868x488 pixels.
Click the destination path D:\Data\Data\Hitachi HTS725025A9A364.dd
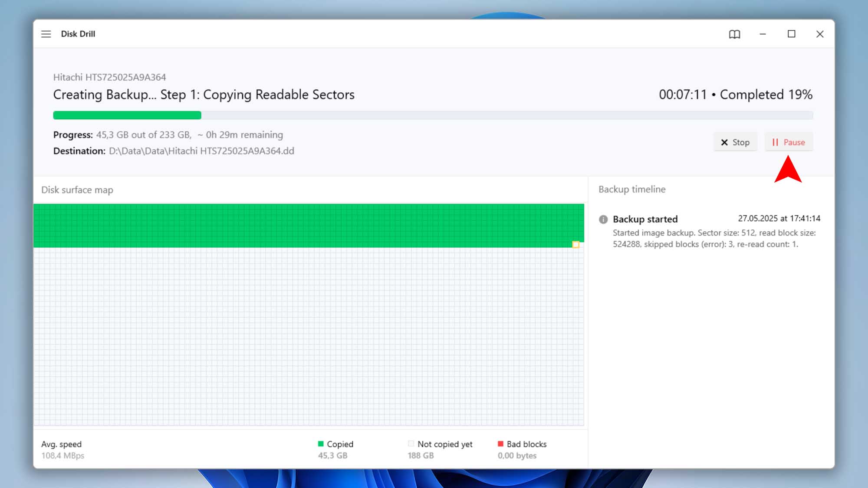[x=201, y=151]
